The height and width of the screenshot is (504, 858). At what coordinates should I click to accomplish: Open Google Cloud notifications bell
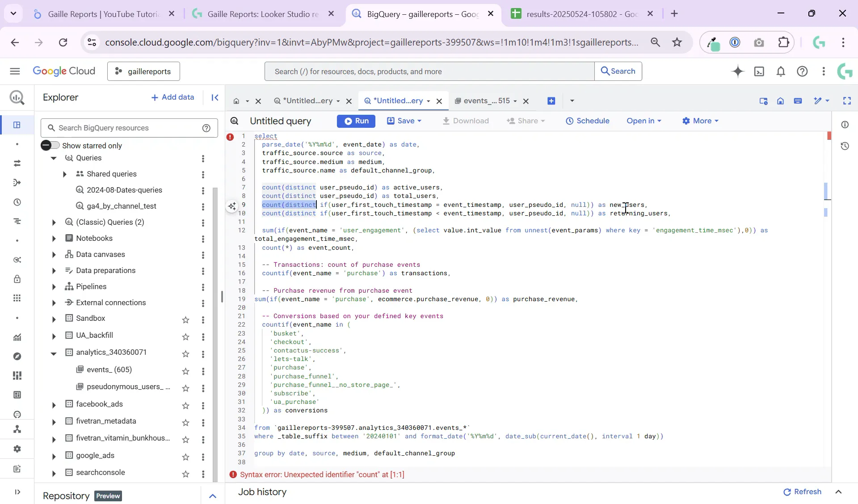[x=781, y=71]
